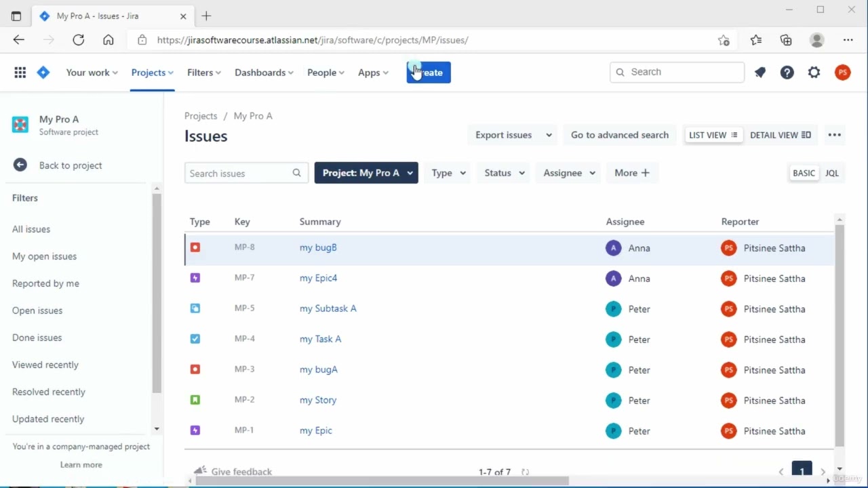Select Resolved recently filter

49,392
